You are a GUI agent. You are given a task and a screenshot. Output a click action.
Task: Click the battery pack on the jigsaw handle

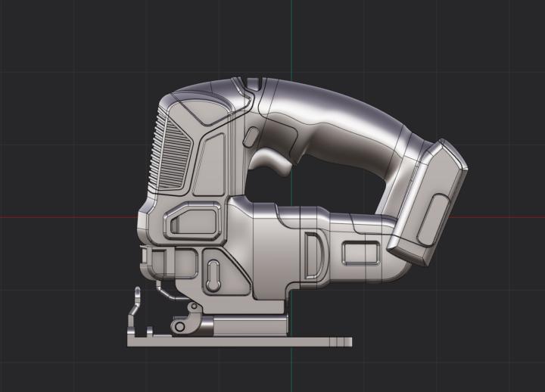(428, 203)
